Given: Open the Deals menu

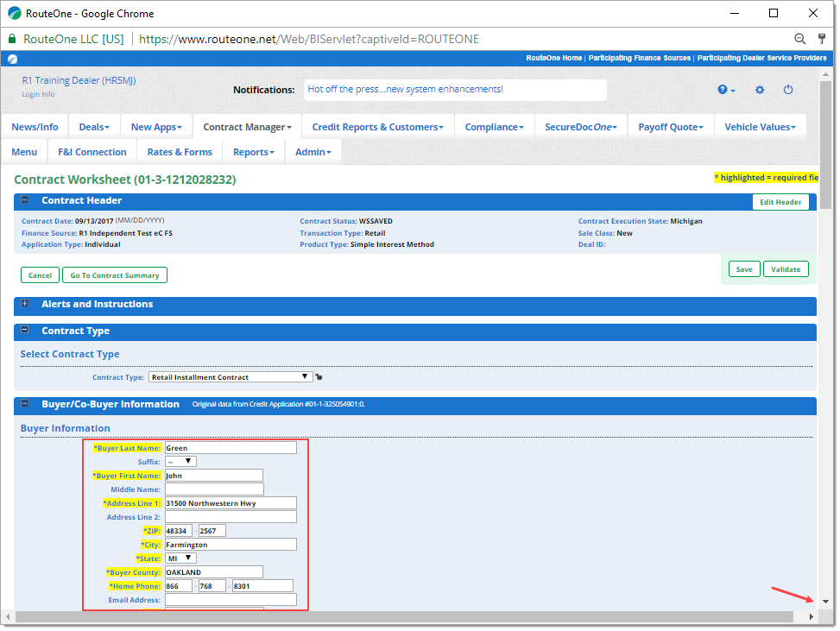Looking at the screenshot, I should pos(94,127).
